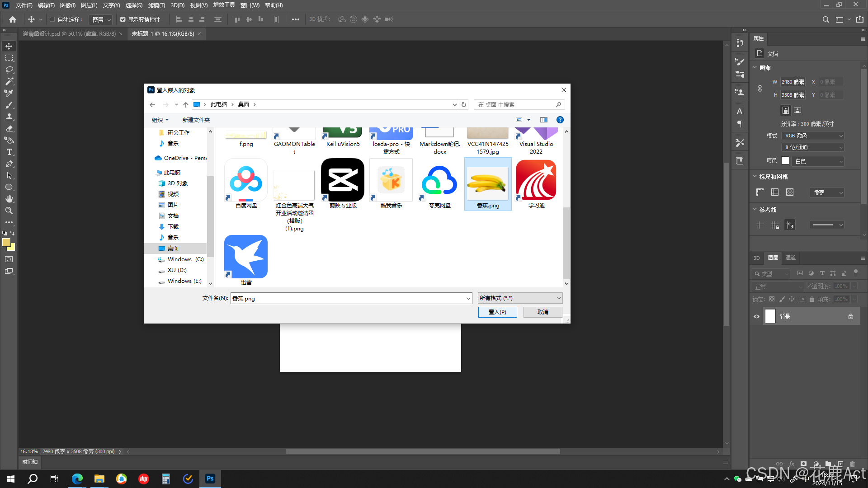Open the file format filter dropdown
Viewport: 868px width, 488px height.
520,298
